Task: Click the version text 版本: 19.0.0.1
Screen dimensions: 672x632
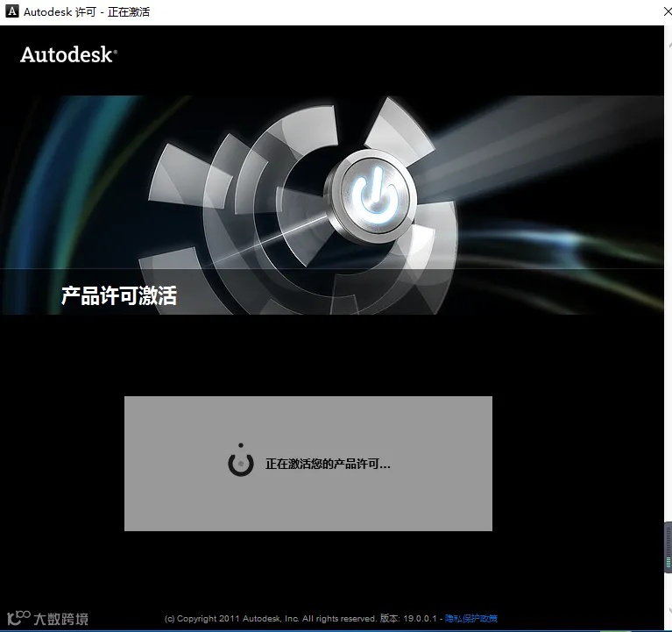Action: pyautogui.click(x=408, y=618)
